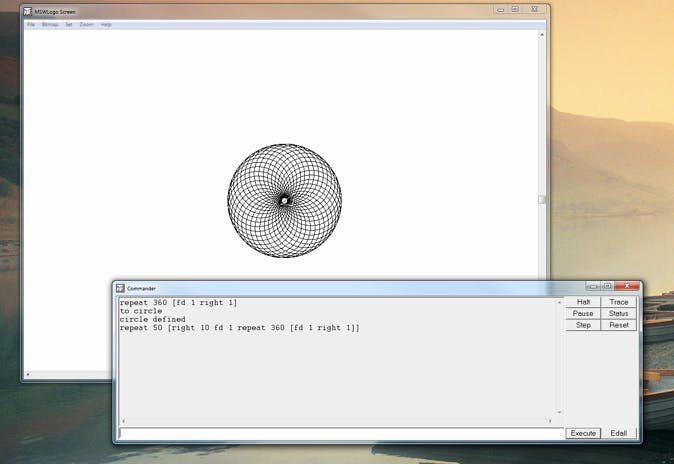
Task: Select the 'repeat 50 [right 10 fd 1...' line
Action: click(240, 328)
